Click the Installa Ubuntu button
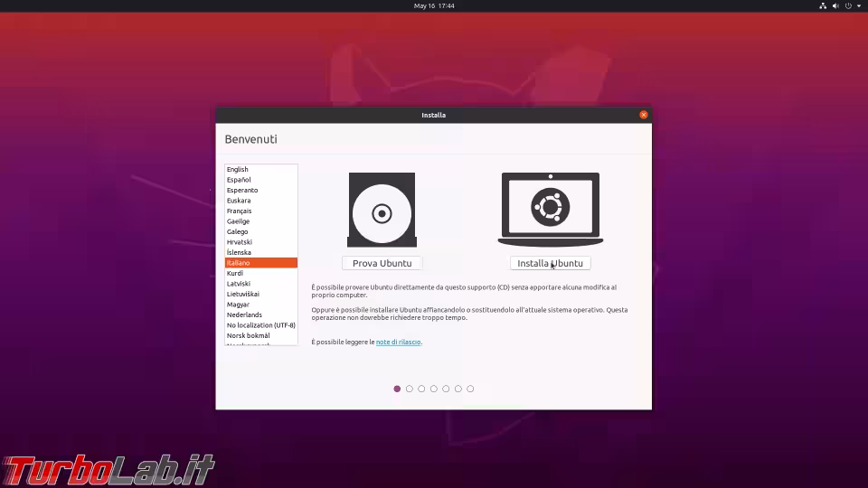868x488 pixels. point(551,263)
